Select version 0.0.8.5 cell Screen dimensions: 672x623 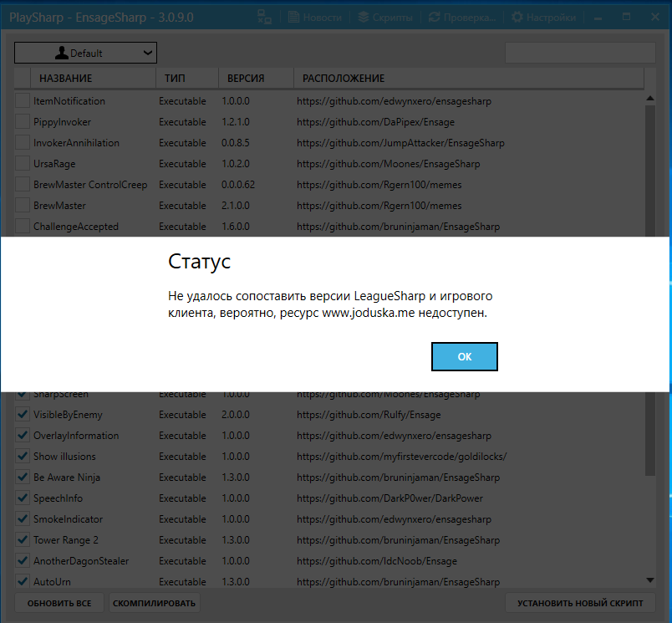236,143
